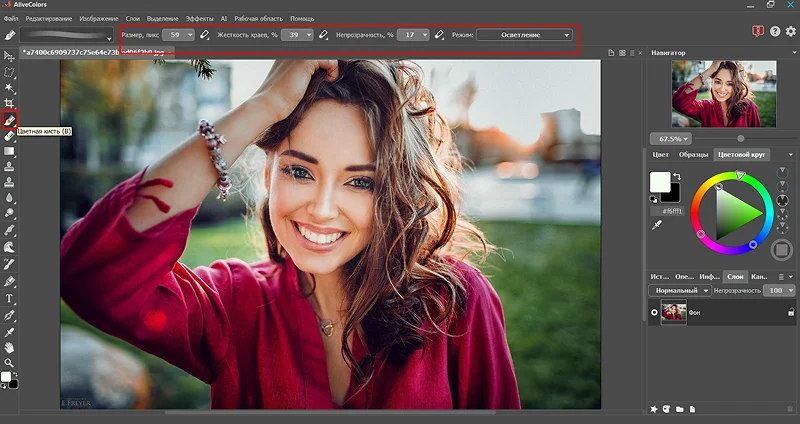
Task: Open the help question mark icon
Action: [x=774, y=32]
